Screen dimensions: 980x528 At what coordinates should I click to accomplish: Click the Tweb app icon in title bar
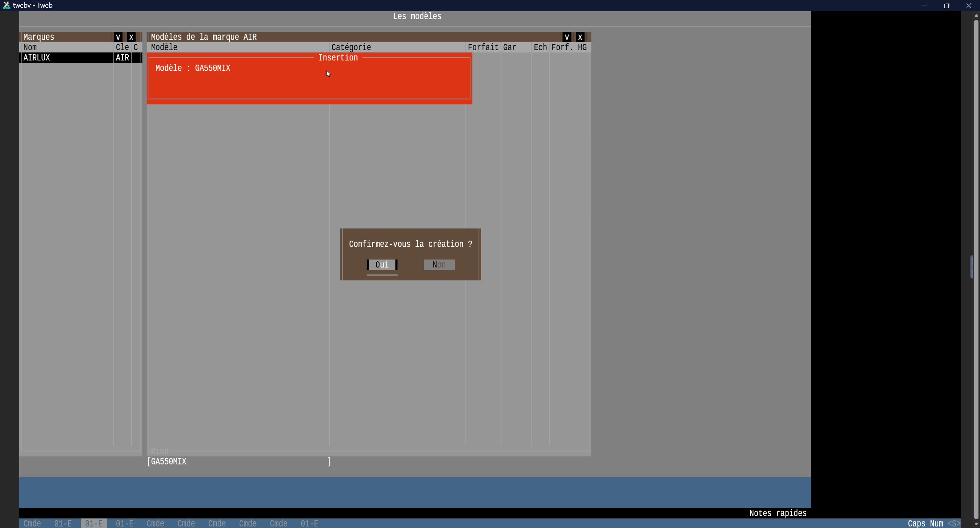(x=6, y=5)
